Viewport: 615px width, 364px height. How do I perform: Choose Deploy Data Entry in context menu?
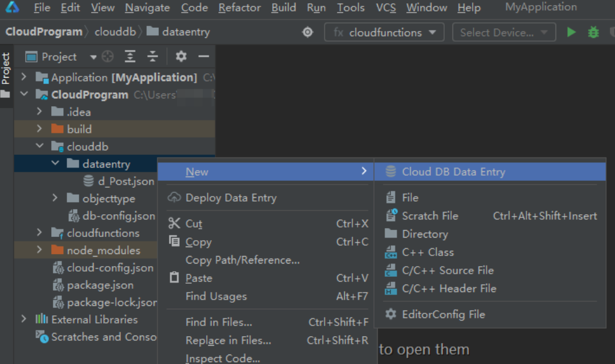[x=266, y=197]
